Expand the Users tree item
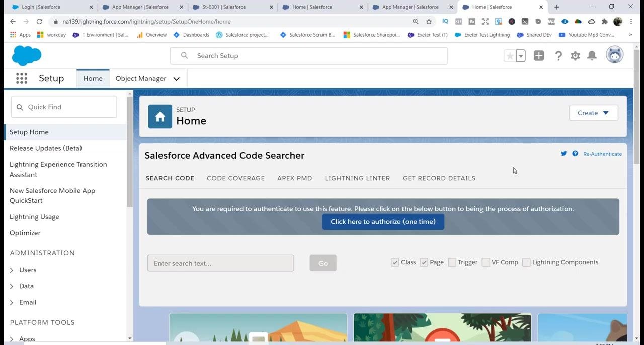This screenshot has height=345, width=644. 12,270
